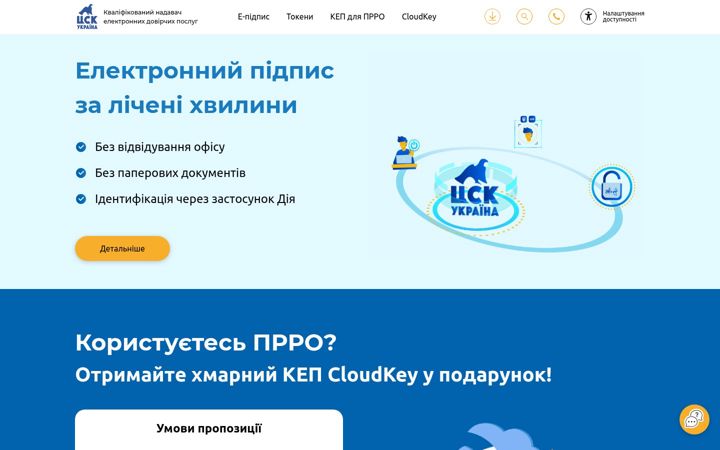The height and width of the screenshot is (450, 720).
Task: Open the Токени menu item
Action: (300, 17)
